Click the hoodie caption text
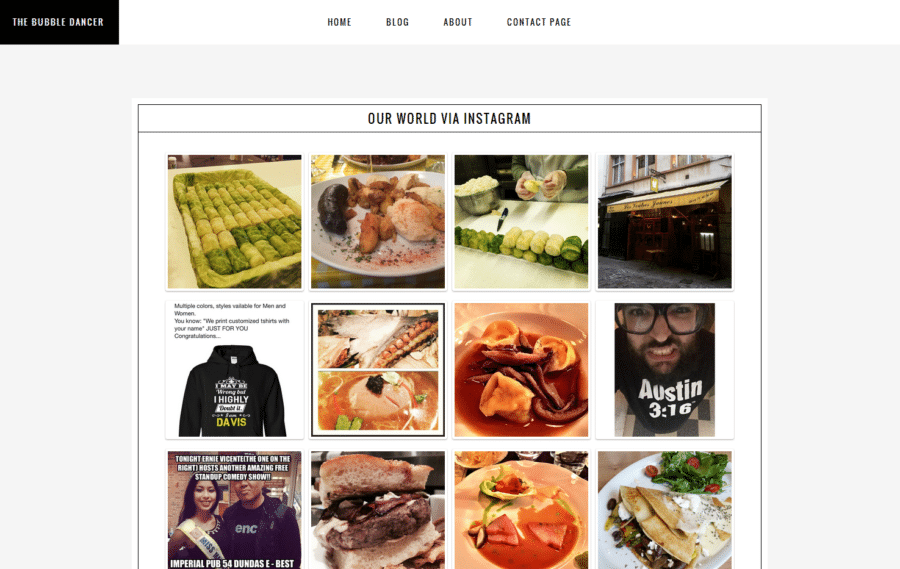This screenshot has height=569, width=900. 232,321
